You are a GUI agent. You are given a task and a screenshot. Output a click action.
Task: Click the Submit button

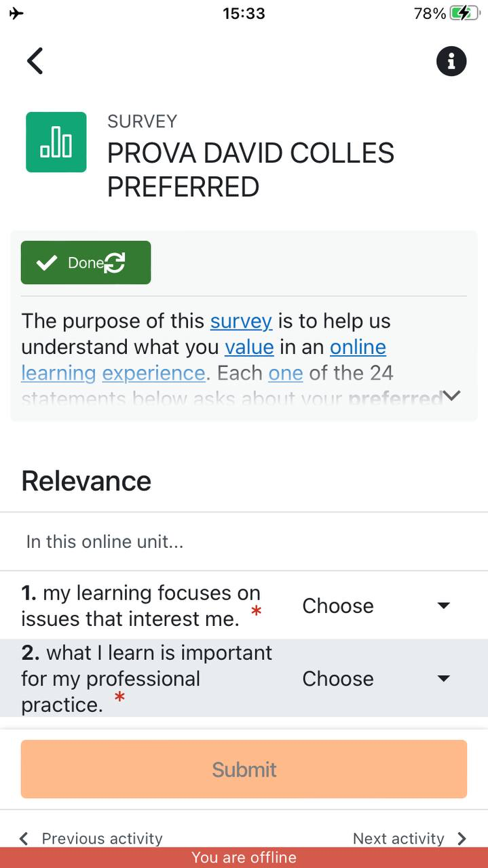click(x=244, y=769)
